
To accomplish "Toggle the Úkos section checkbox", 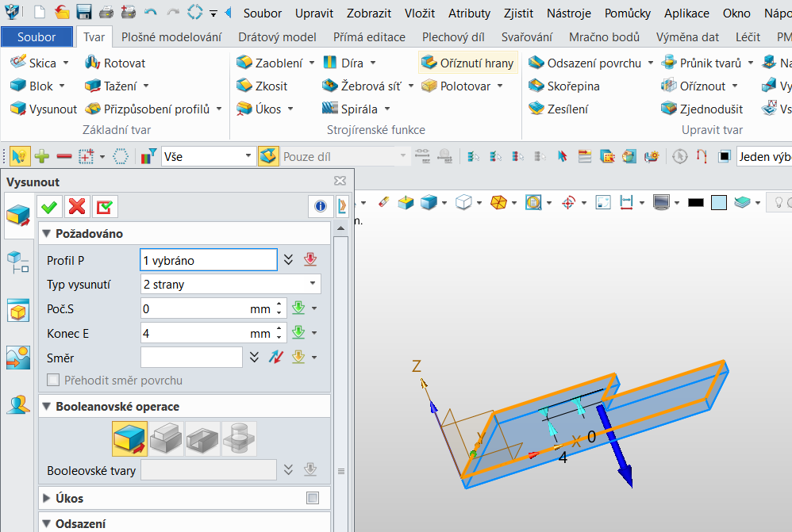I will (313, 499).
